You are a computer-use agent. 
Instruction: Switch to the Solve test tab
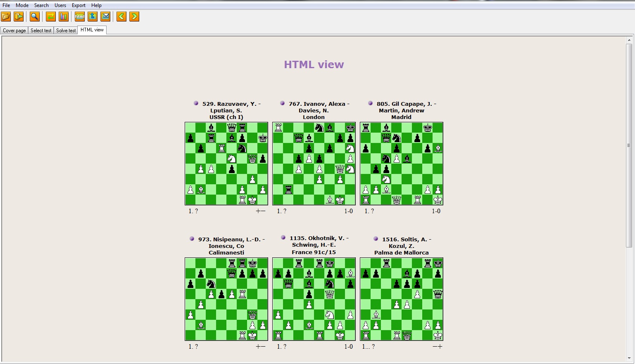coord(65,30)
